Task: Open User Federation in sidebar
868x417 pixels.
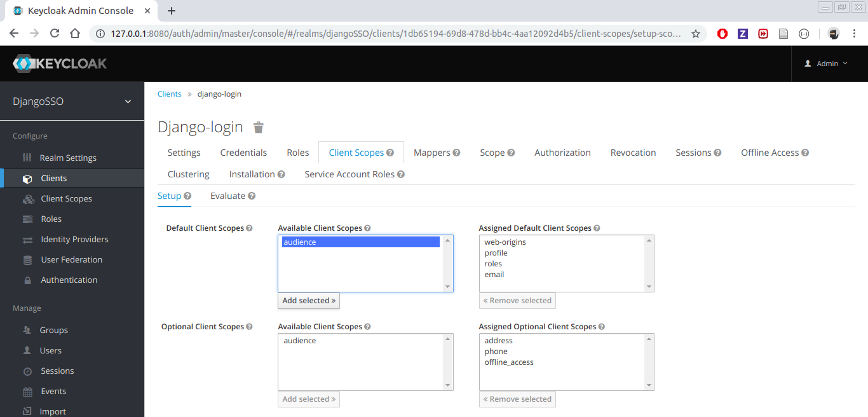Action: [72, 259]
